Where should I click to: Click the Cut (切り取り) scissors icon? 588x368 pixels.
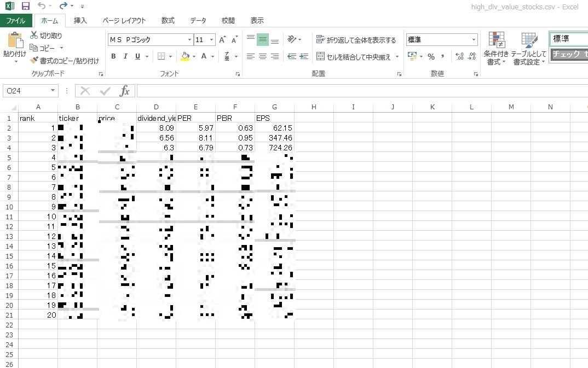coord(34,35)
